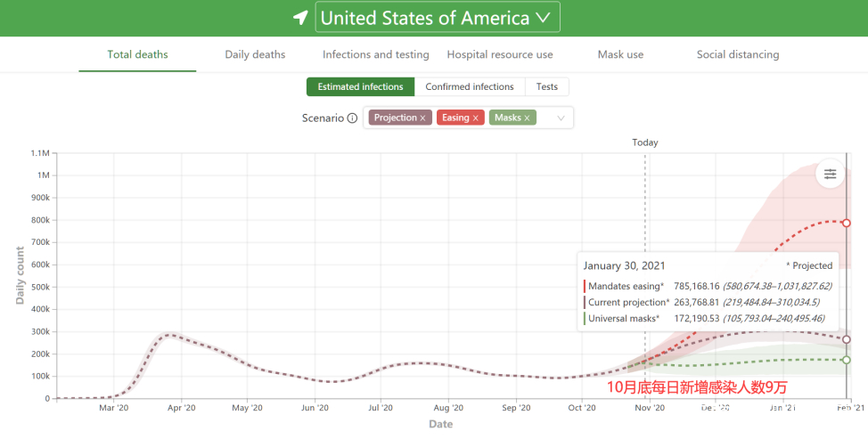Select the Total deaths tab
Viewport: 868px width, 439px height.
[137, 54]
